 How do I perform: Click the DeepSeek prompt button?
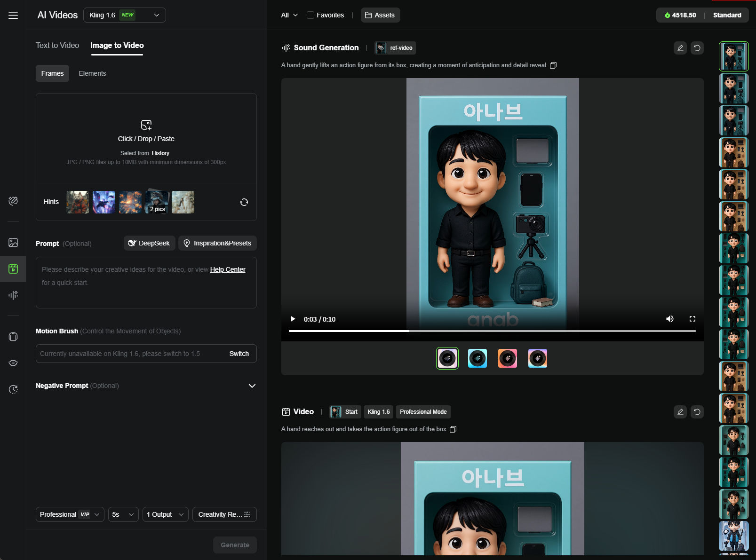150,243
